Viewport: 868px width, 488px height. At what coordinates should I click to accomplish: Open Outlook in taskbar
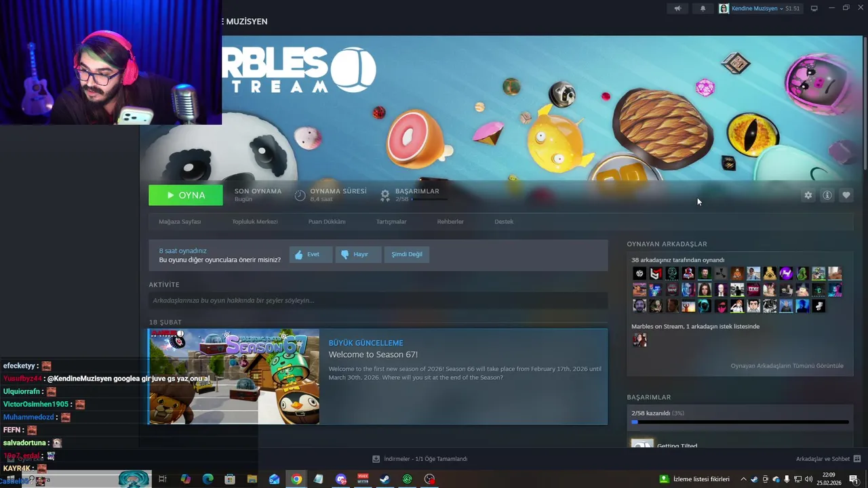(x=274, y=479)
